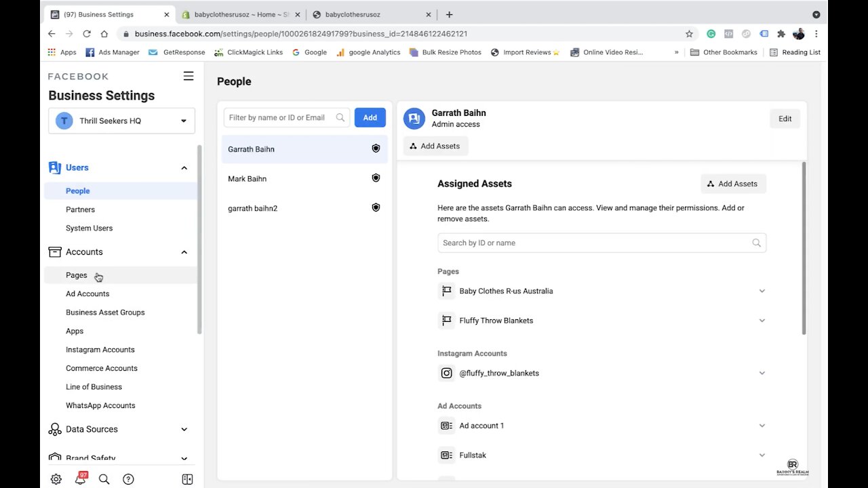
Task: Toggle the sidebar collapse panel icon
Action: (x=188, y=479)
